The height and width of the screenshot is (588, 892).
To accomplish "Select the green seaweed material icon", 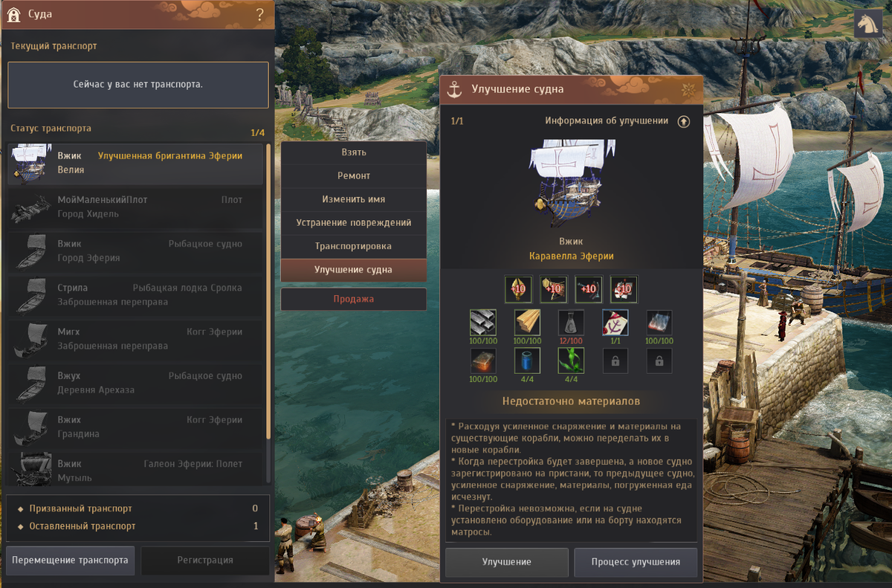I will pyautogui.click(x=571, y=361).
